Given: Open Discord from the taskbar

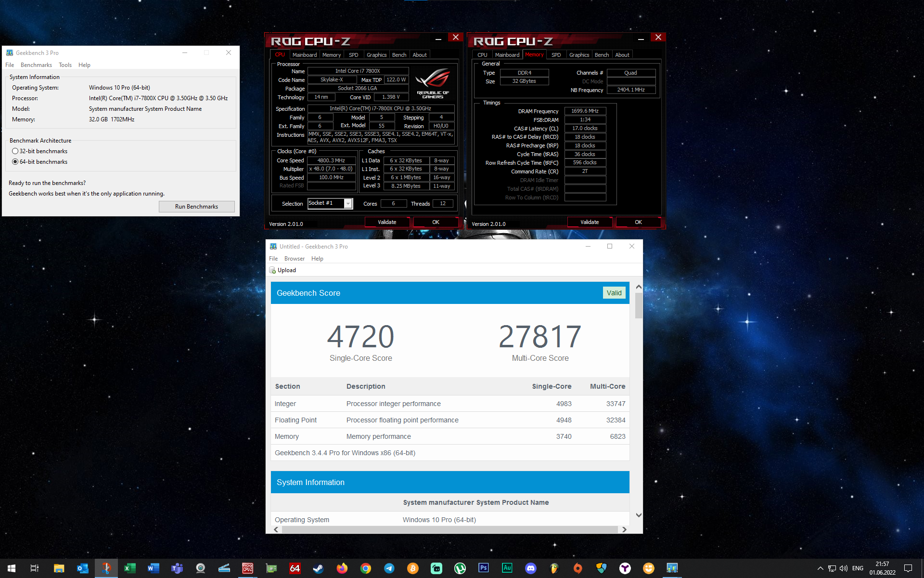Looking at the screenshot, I should pos(530,568).
